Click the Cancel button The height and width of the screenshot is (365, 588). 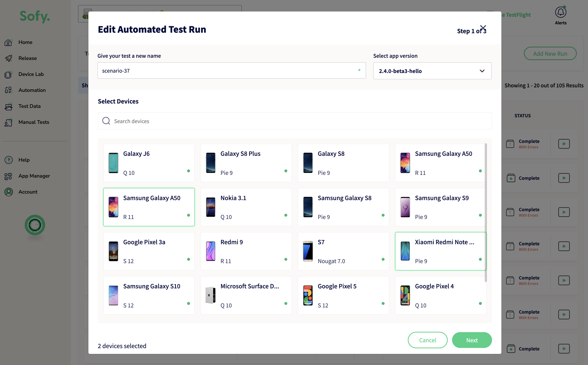point(428,340)
